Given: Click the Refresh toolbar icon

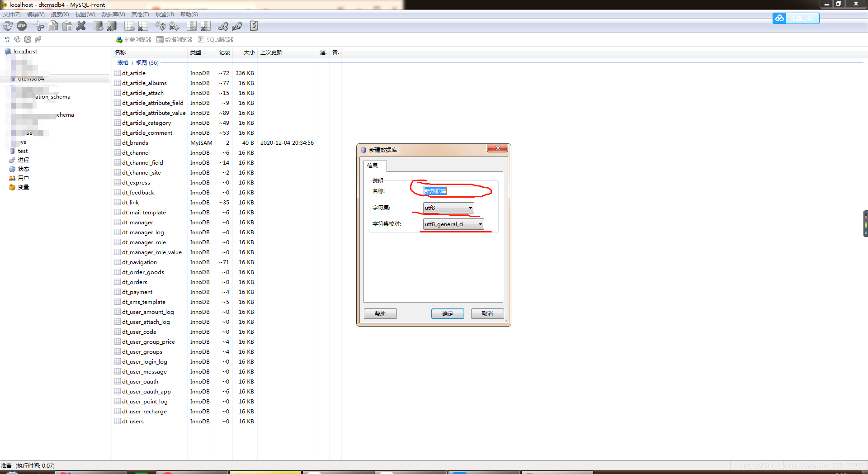Looking at the screenshot, I should 8,26.
